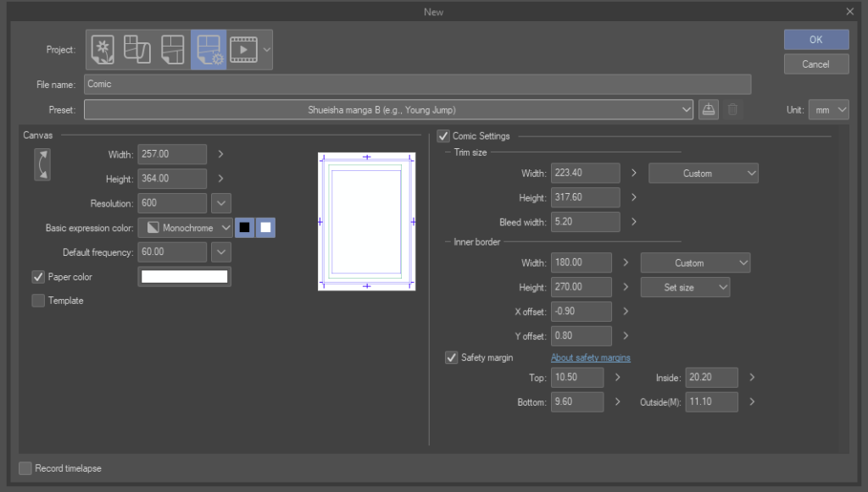868x492 pixels.
Task: Open the white paper color swatch
Action: click(184, 276)
